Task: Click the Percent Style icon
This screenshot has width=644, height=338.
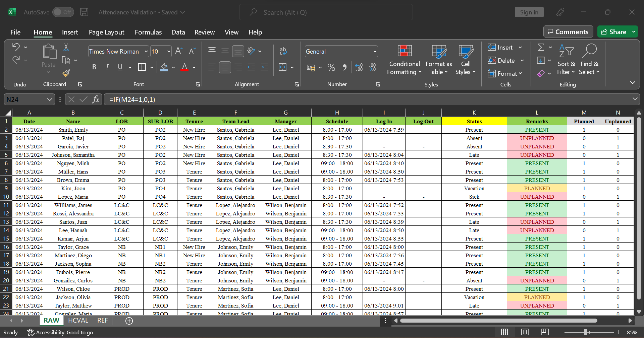Action: (x=331, y=68)
